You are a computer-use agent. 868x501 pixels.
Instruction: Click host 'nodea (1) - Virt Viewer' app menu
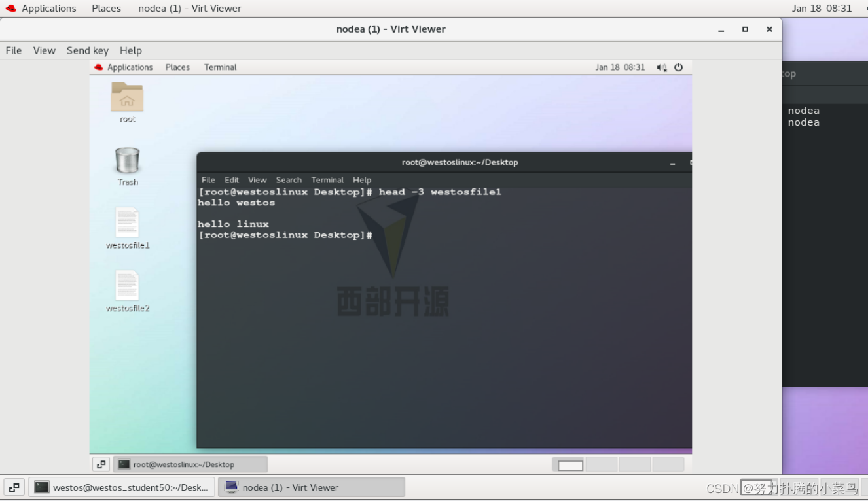(x=190, y=9)
